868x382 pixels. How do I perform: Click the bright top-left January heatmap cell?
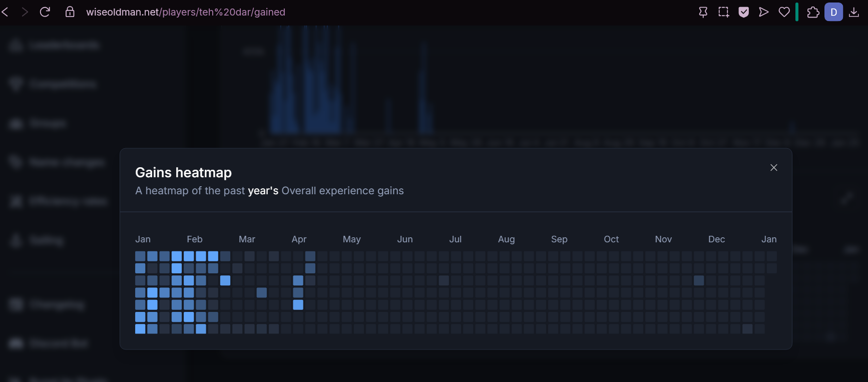[x=140, y=256]
